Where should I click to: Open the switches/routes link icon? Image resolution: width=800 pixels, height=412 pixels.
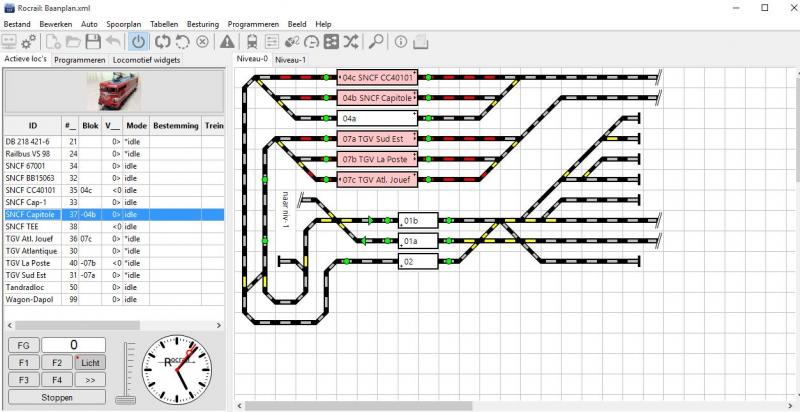click(x=292, y=42)
